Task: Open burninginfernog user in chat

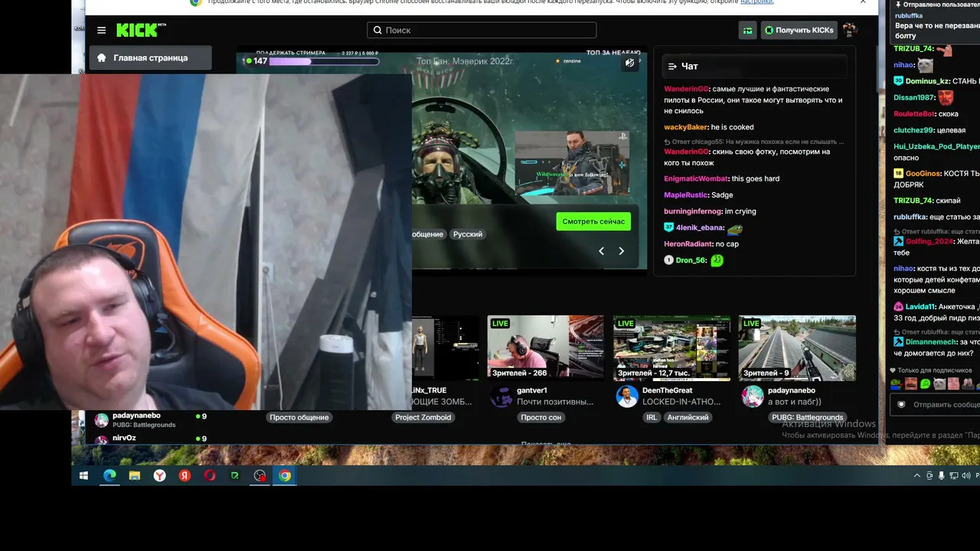Action: coord(693,211)
